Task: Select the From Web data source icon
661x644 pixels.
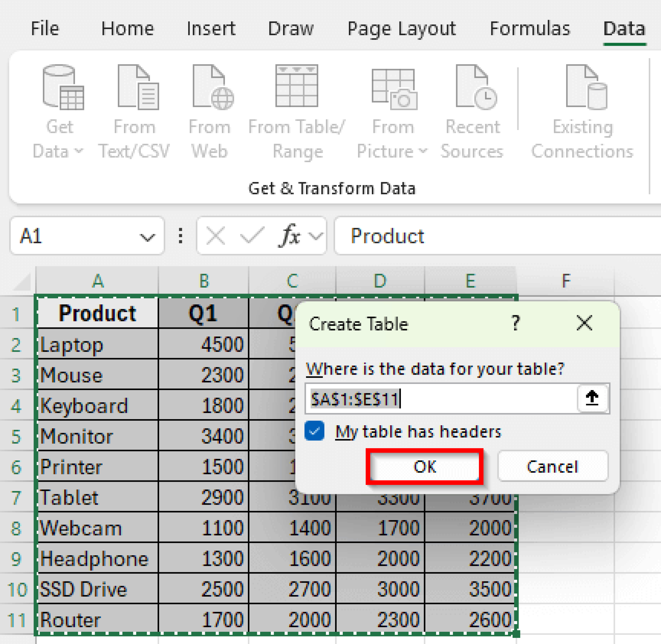Action: [x=210, y=98]
